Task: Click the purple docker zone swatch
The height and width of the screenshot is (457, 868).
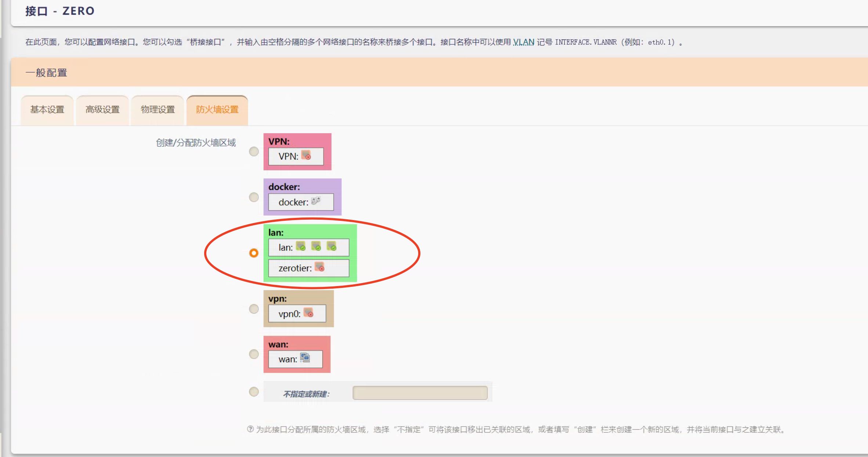Action: (x=303, y=197)
